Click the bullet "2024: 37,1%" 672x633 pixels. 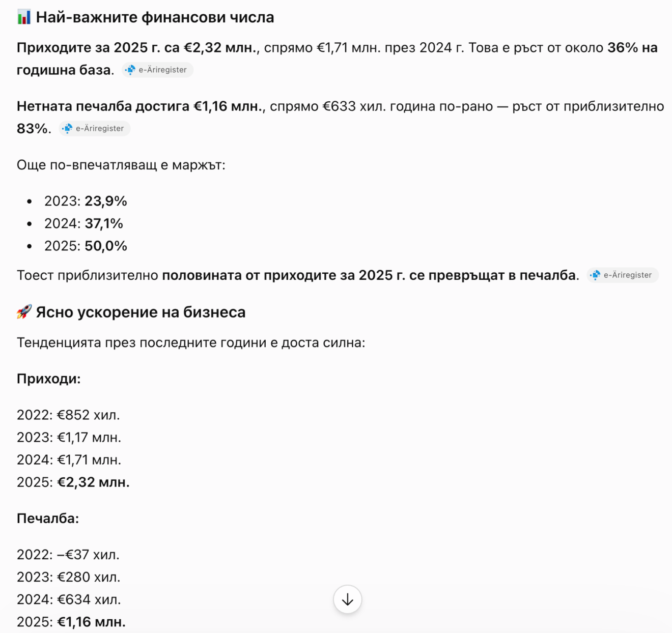(83, 223)
